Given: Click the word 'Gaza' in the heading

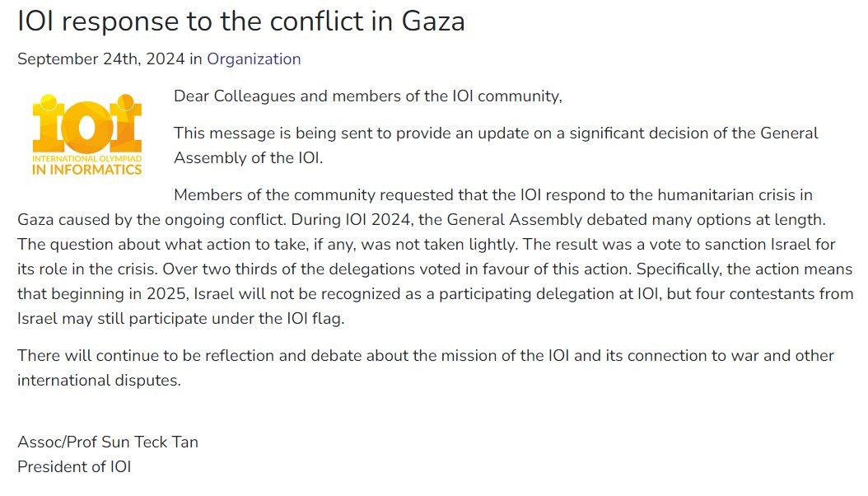Looking at the screenshot, I should coord(433,21).
